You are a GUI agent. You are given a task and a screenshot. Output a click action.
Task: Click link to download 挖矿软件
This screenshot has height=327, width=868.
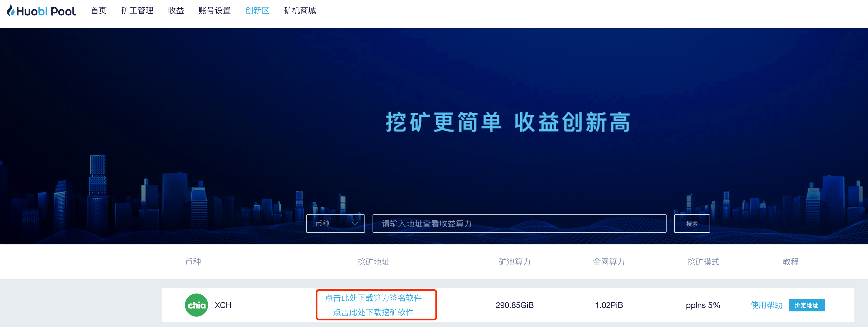pos(373,312)
